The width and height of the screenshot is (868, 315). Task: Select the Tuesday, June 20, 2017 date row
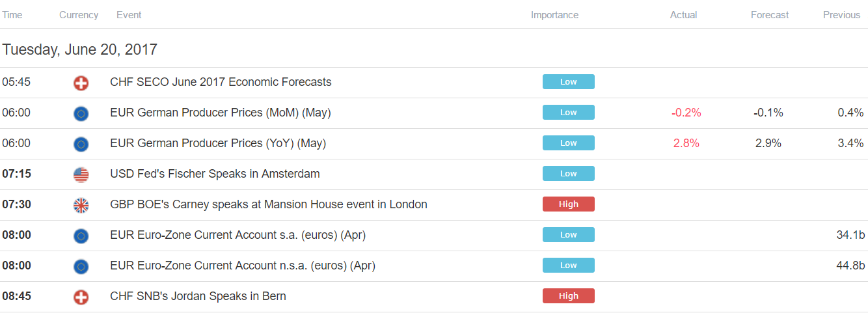pyautogui.click(x=79, y=49)
